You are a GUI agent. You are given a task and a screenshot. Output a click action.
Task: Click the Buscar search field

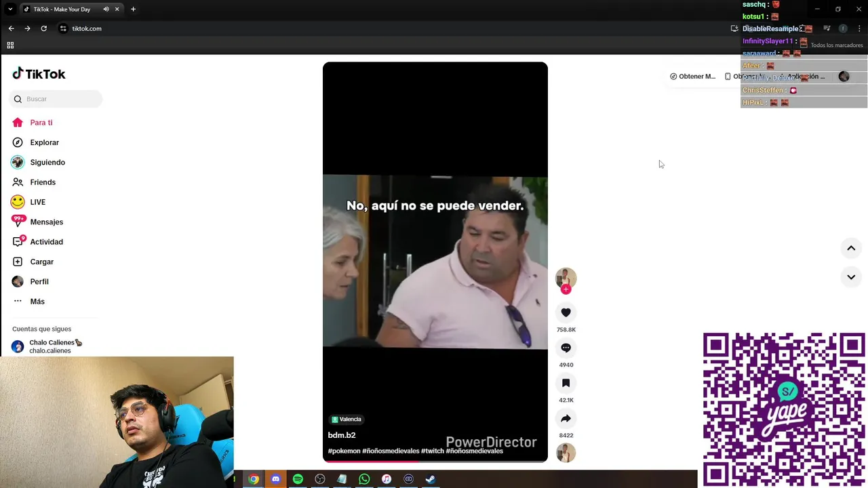pos(56,99)
